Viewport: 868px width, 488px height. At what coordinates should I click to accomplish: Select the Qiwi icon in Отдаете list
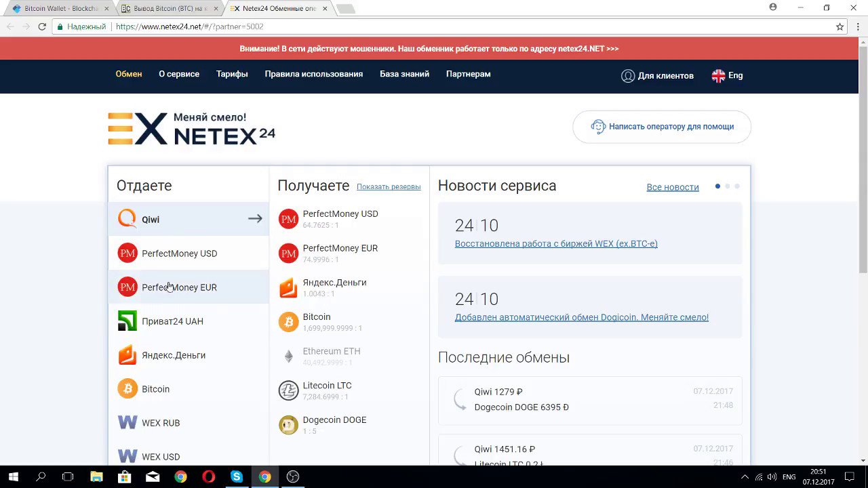tap(127, 219)
